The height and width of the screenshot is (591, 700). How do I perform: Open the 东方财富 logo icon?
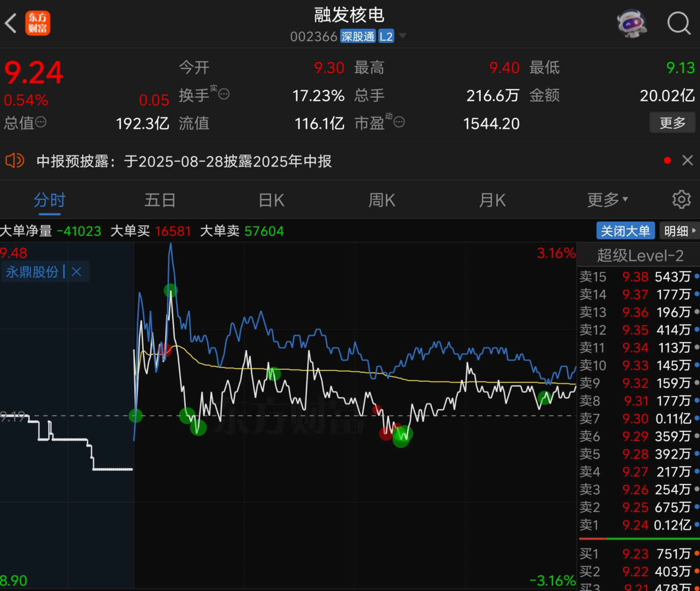(38, 23)
